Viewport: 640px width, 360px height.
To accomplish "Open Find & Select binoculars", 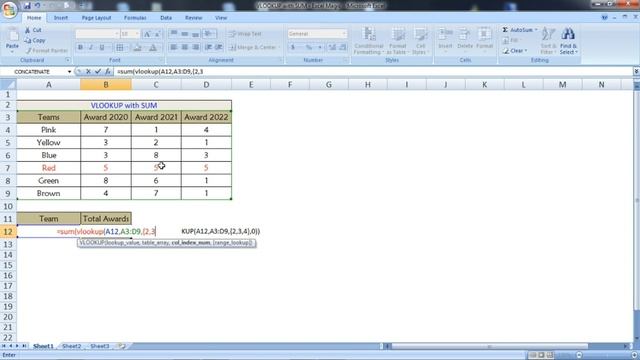I will [568, 41].
